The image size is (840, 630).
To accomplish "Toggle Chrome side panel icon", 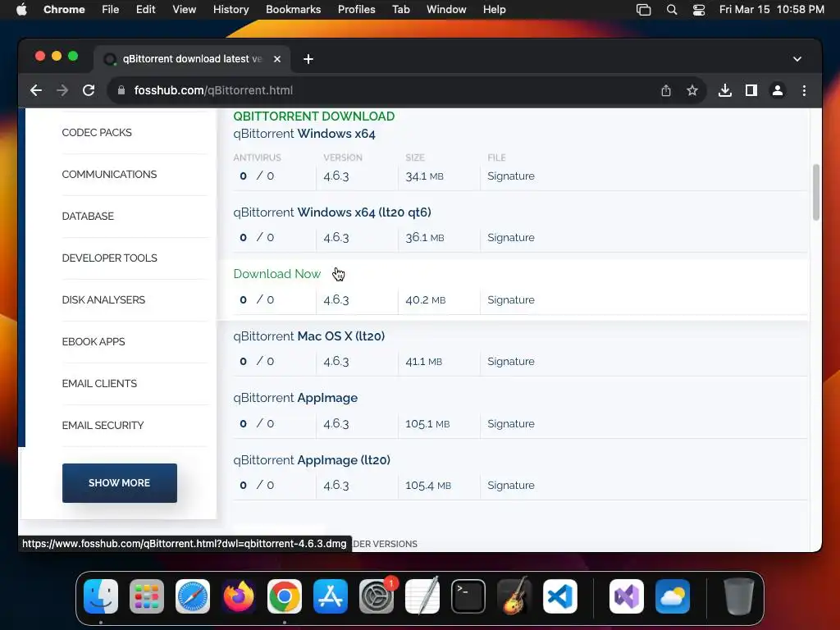I will [x=751, y=90].
